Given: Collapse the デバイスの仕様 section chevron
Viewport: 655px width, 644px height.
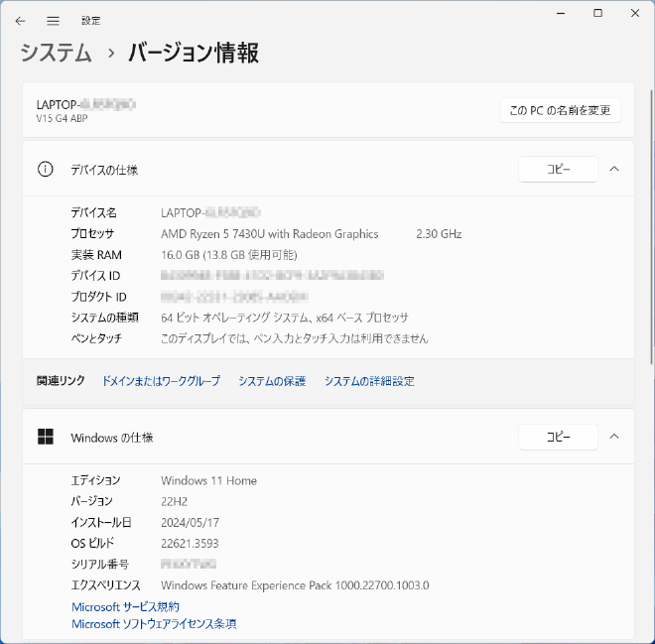Looking at the screenshot, I should pyautogui.click(x=614, y=169).
